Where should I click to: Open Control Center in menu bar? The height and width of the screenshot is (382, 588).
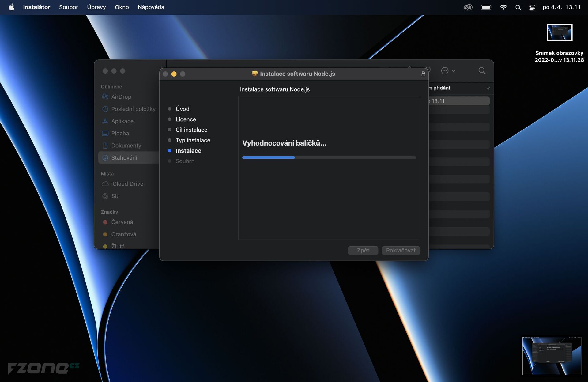point(532,7)
